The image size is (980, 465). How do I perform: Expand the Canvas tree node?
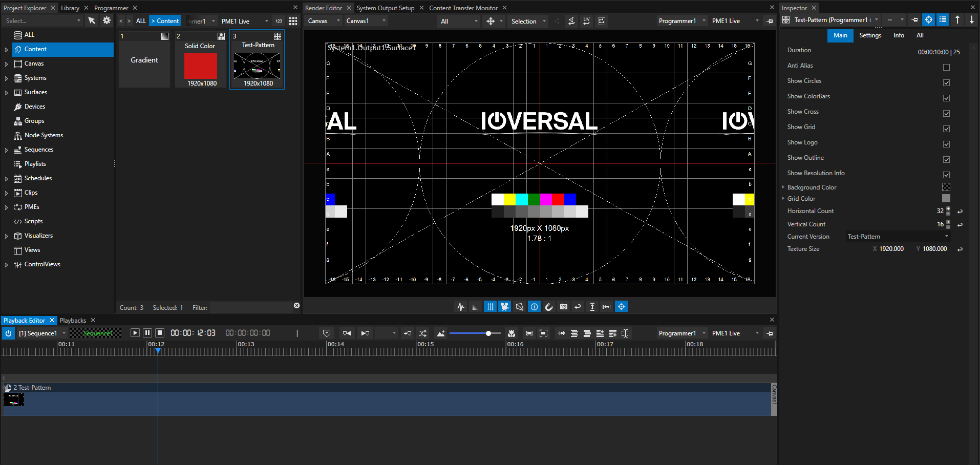6,64
